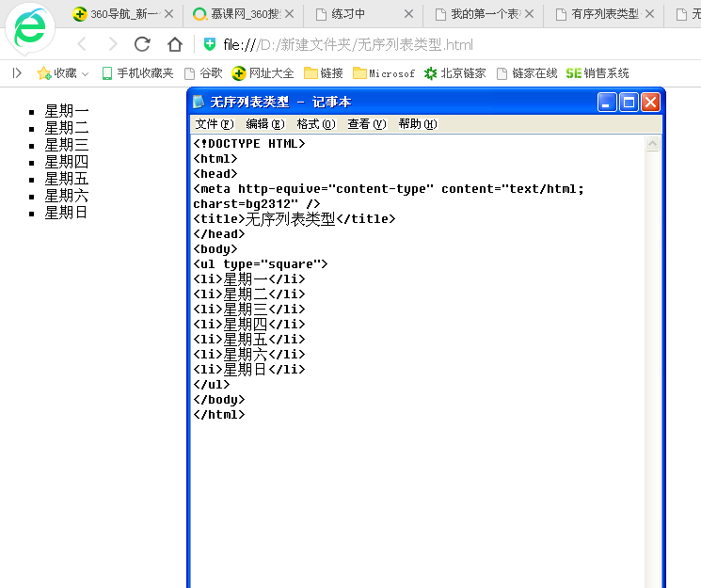Click the </html> line in Notepad
This screenshot has height=588, width=701.
pos(219,415)
